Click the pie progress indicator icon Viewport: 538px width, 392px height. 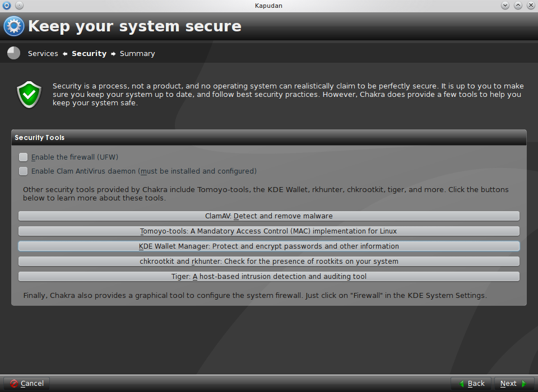tap(14, 53)
